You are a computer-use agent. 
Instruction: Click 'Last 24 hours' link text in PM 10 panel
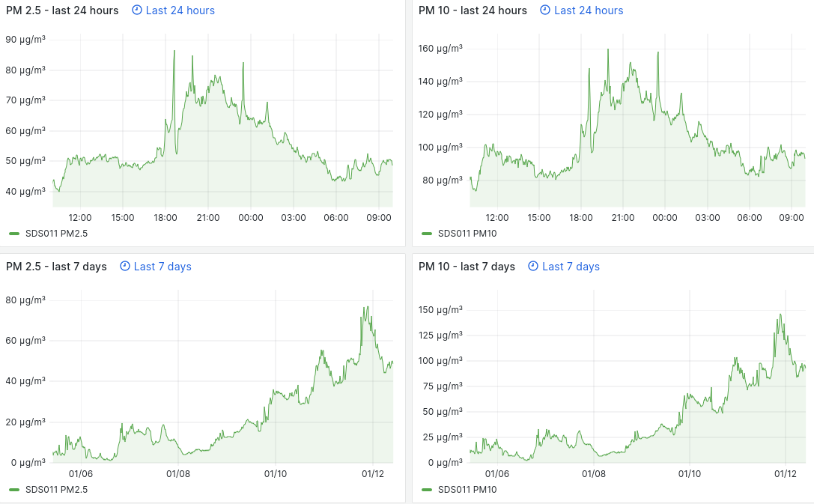click(589, 10)
